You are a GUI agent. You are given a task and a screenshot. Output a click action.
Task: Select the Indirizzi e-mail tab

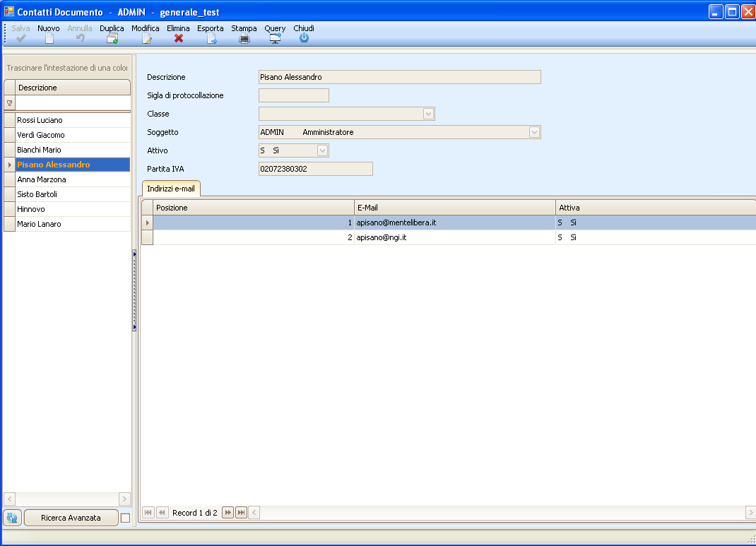coord(171,189)
